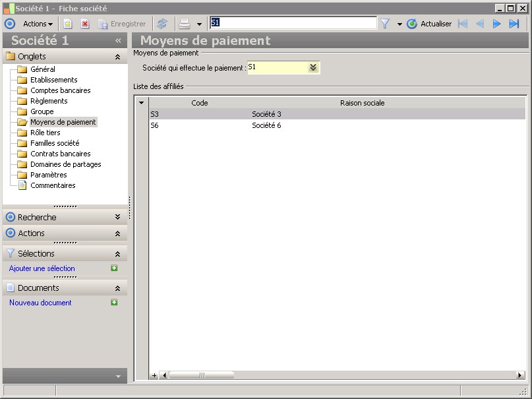Image resolution: width=532 pixels, height=399 pixels.
Task: Click Ajouter une sélection link
Action: [42, 268]
